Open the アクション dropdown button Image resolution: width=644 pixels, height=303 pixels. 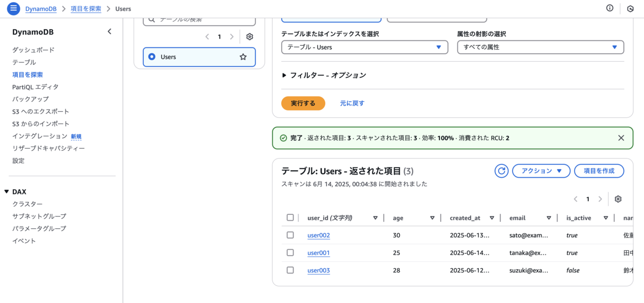point(541,171)
